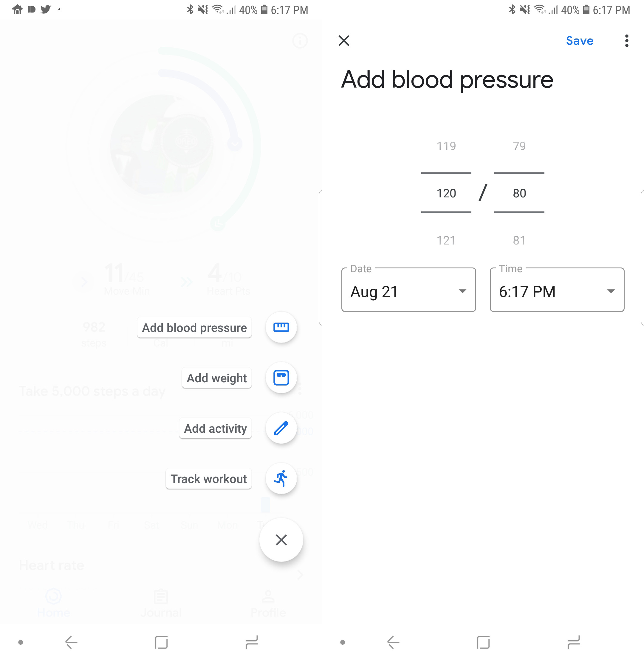Click the Save button to record blood pressure
This screenshot has width=644, height=662.
[580, 40]
